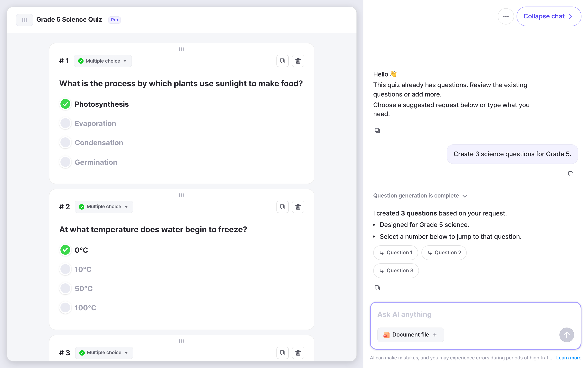Jump to Question 2
This screenshot has width=588, height=368.
point(444,253)
